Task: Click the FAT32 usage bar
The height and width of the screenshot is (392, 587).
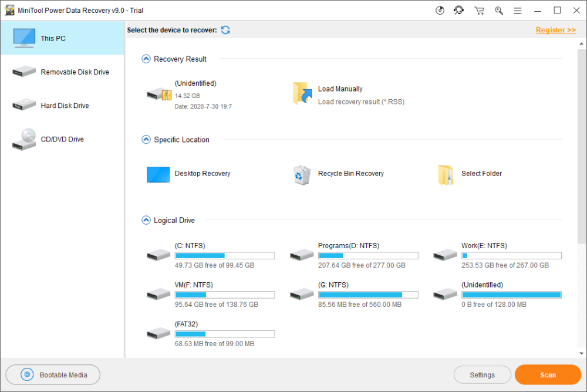Action: pos(225,334)
